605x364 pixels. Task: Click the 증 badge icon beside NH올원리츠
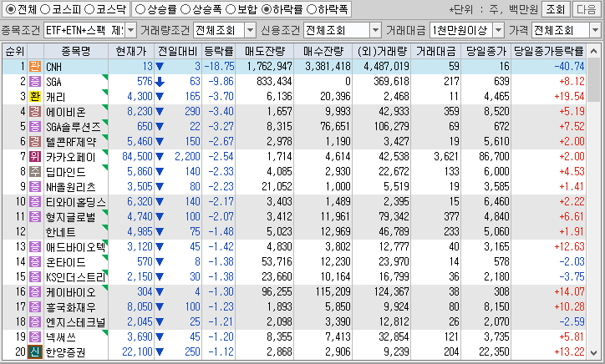(x=35, y=187)
